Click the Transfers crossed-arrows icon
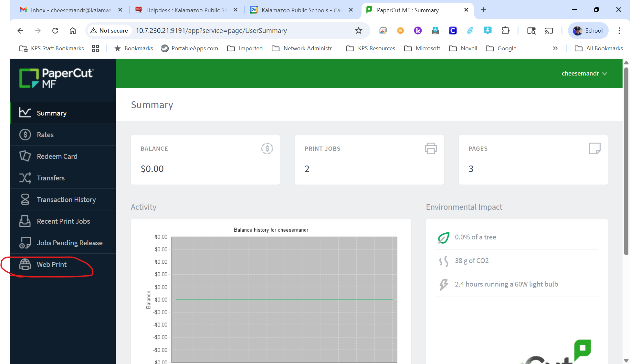Screen dimensions: 630x364 (25, 178)
